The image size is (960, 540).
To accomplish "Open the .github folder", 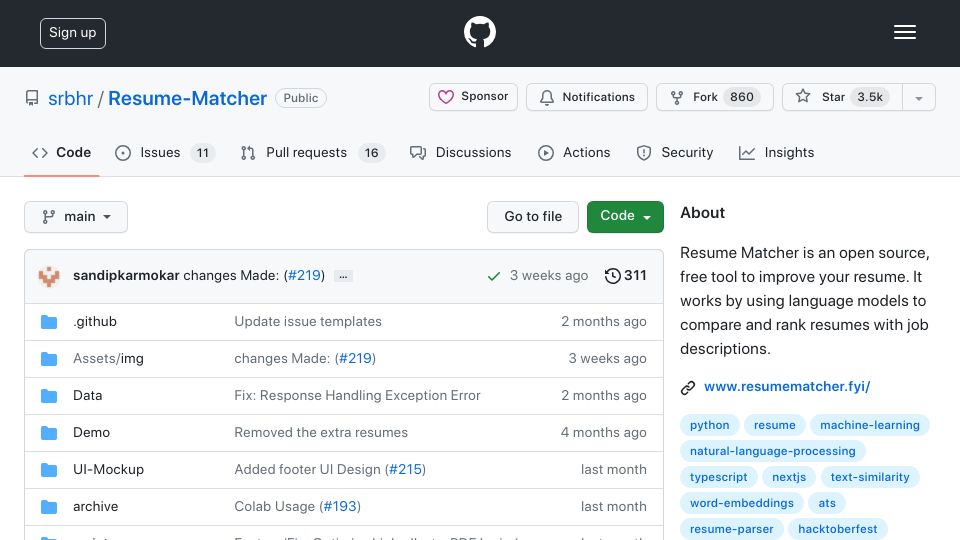I will [95, 321].
